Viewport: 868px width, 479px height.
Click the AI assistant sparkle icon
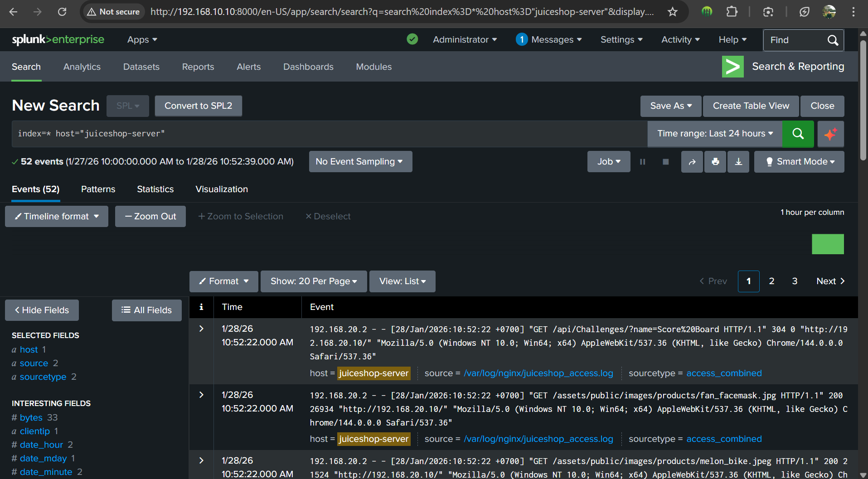[830, 134]
